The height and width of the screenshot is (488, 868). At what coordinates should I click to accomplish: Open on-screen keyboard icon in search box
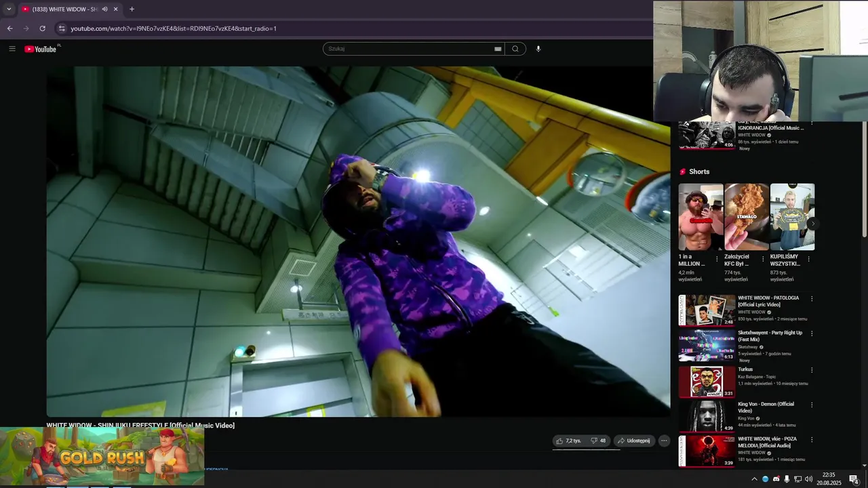pos(498,49)
